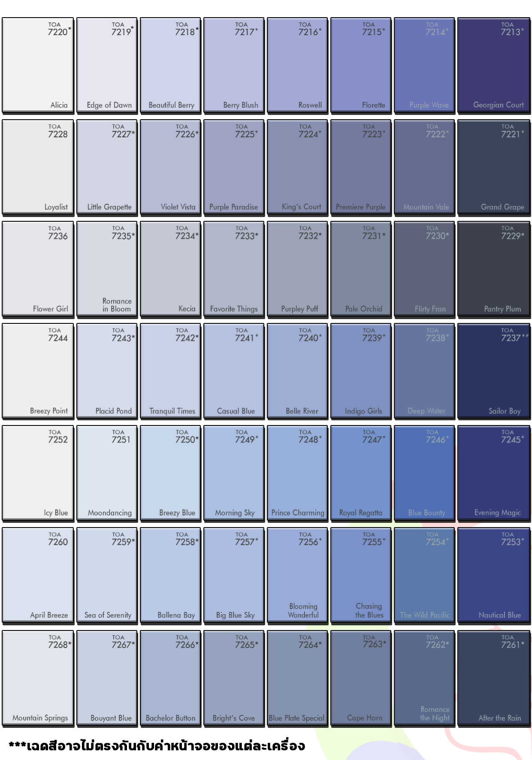Choose the Purpley Puff 7232 swatch
Viewport: 532px width, 760px height.
[x=297, y=269]
